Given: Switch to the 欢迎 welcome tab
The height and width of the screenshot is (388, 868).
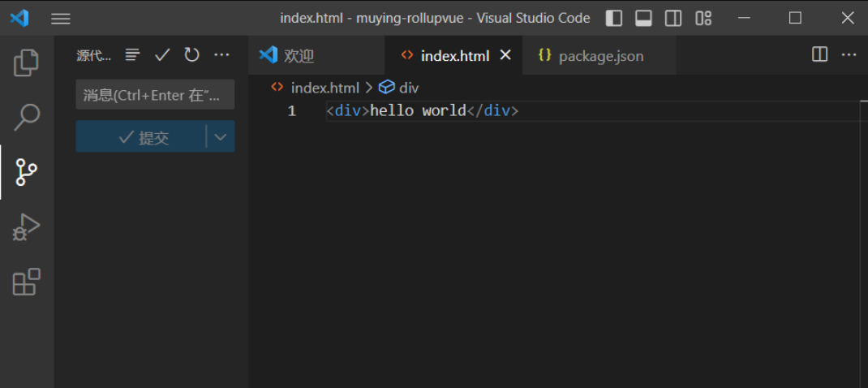Looking at the screenshot, I should click(x=298, y=56).
